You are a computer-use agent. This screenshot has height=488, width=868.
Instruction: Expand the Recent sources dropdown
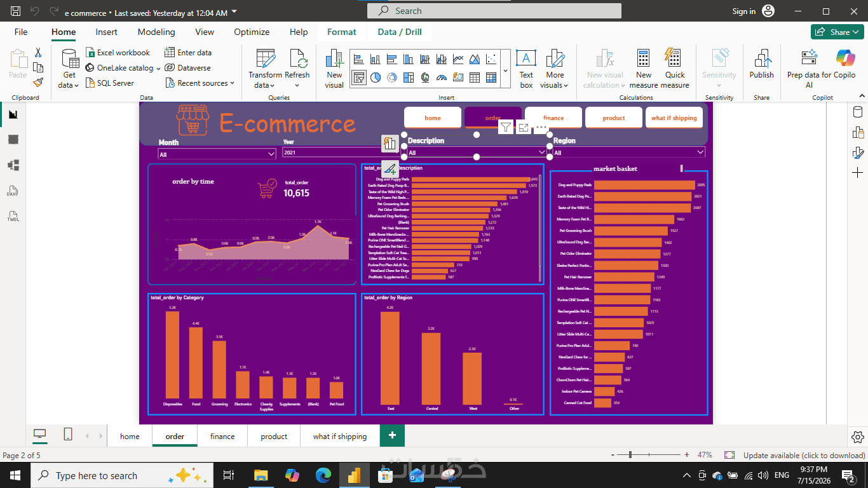200,83
